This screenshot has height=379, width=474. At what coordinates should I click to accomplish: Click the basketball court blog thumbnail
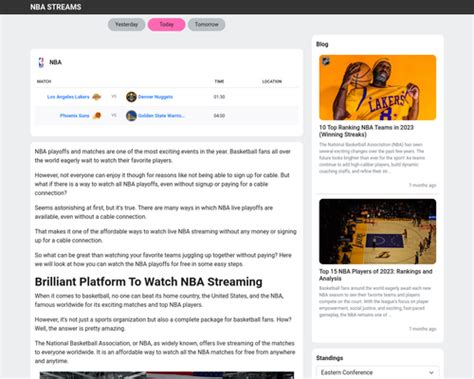[377, 231]
